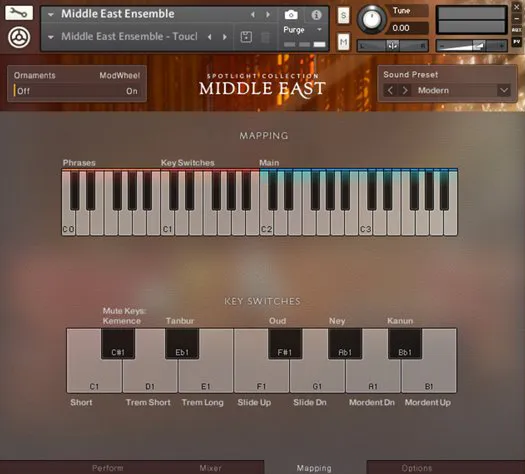Image resolution: width=525 pixels, height=474 pixels.
Task: Click the PV button in header
Action: (517, 42)
